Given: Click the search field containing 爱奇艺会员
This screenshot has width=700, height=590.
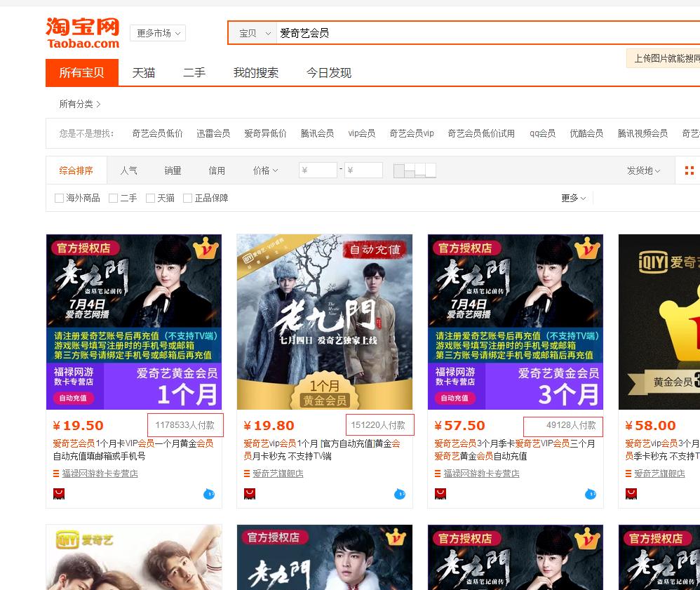Looking at the screenshot, I should [x=488, y=33].
